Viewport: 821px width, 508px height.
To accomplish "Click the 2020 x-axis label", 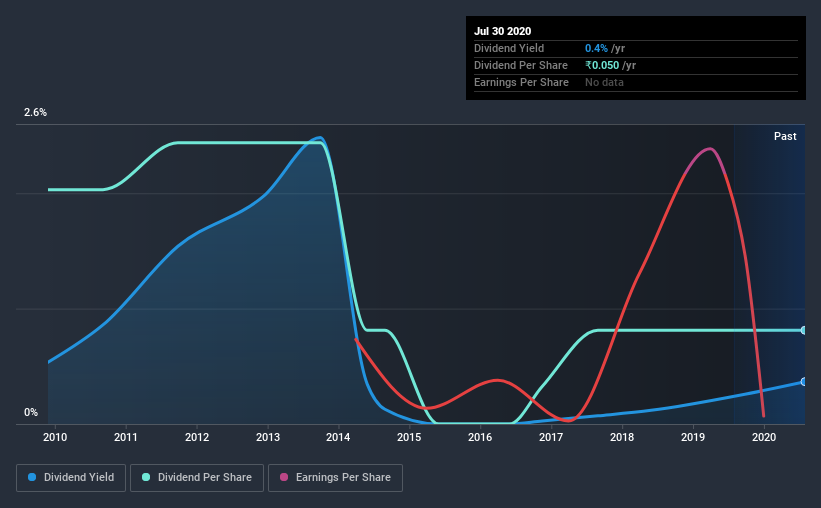I will [764, 437].
